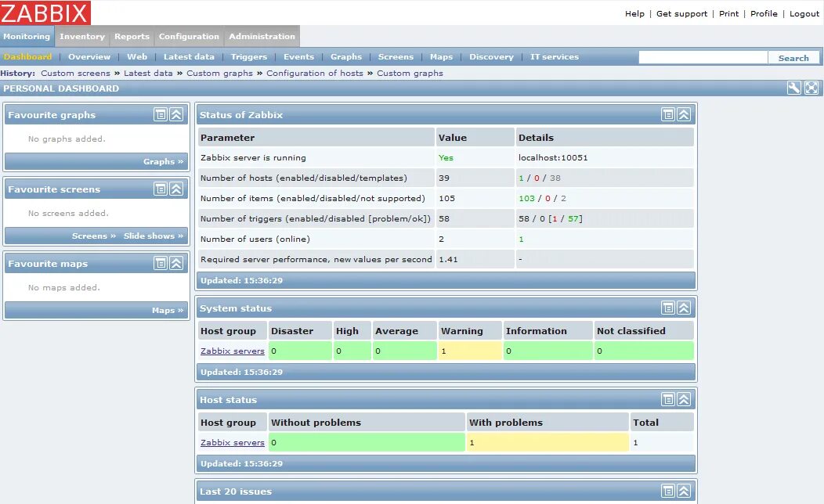Collapse the Favourite maps widget

(176, 263)
